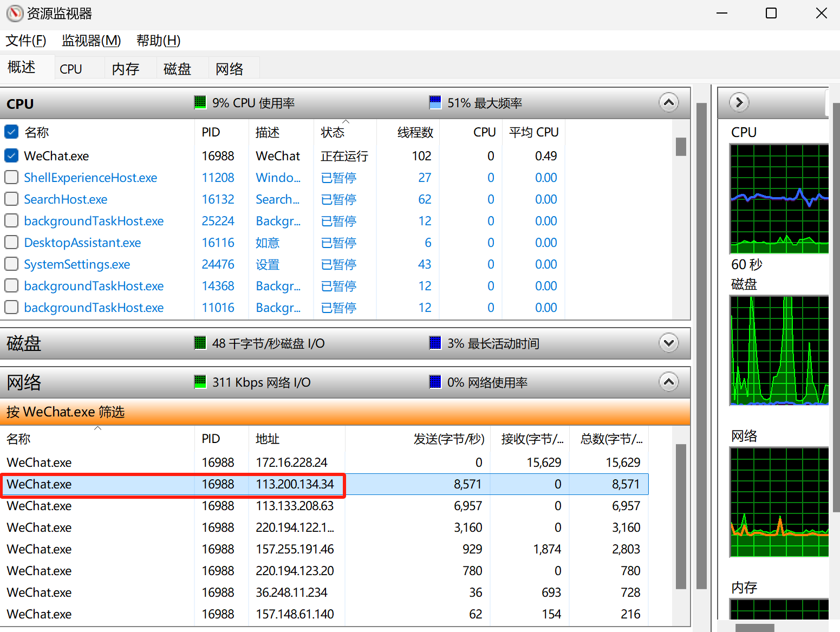Sort network table by 发送(字节/秒) header

tap(418, 439)
